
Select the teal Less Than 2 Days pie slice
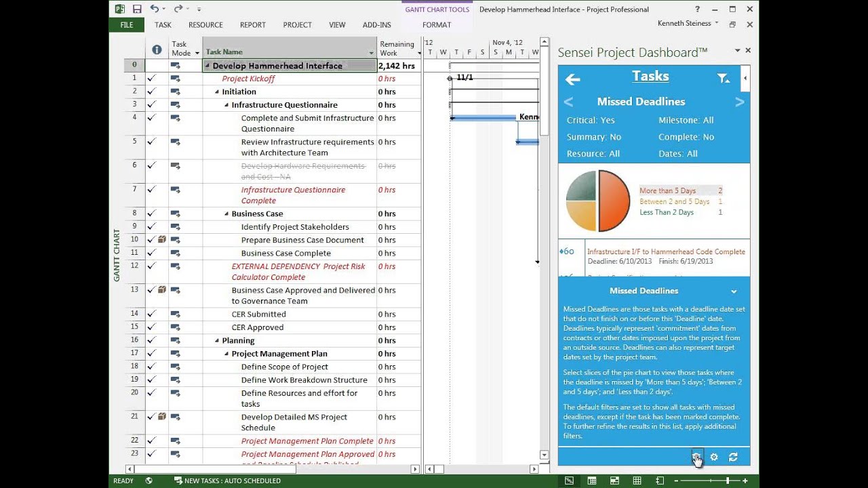tap(582, 187)
